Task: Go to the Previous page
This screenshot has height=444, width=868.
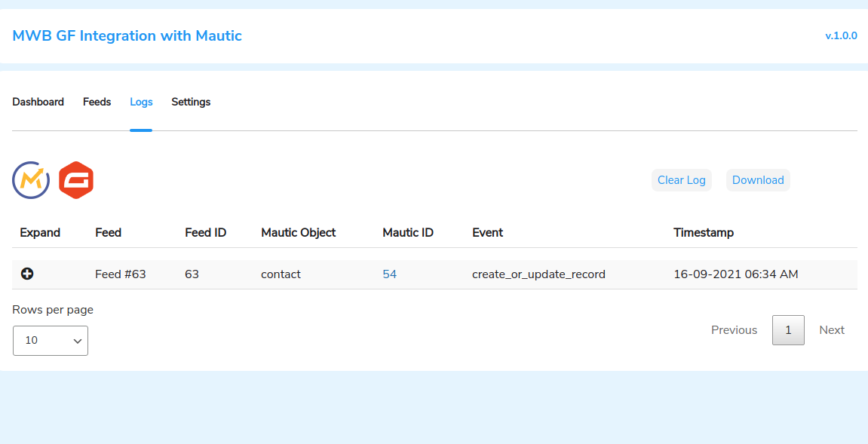Action: 734,330
